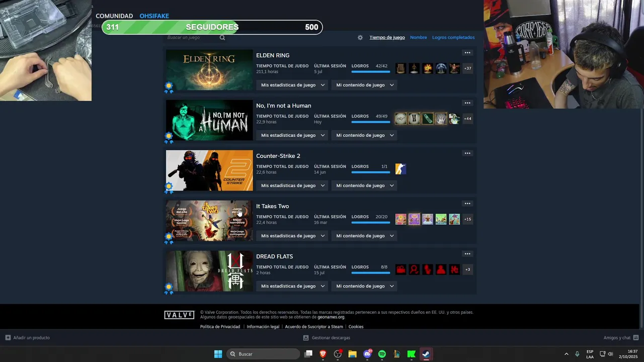Click the ELDEN RING perfect game ribbon badge

(x=169, y=87)
